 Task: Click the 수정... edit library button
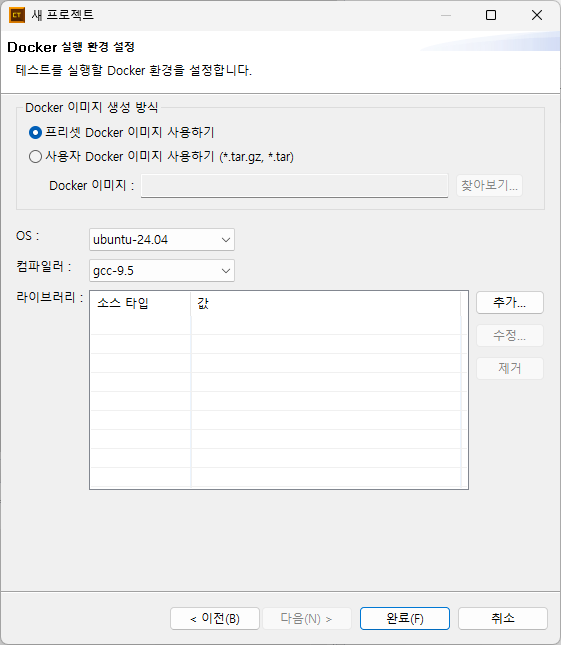(510, 336)
